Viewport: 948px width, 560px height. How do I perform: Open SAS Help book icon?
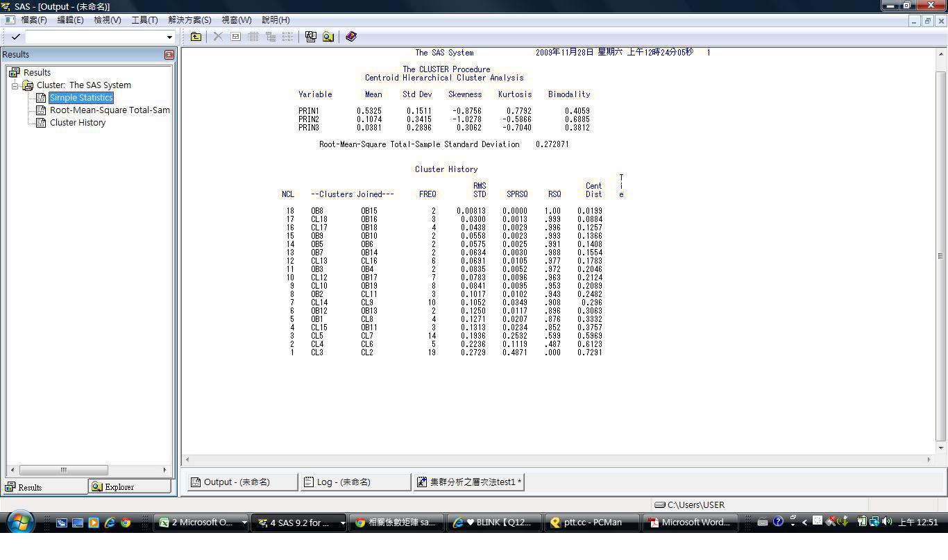point(351,37)
